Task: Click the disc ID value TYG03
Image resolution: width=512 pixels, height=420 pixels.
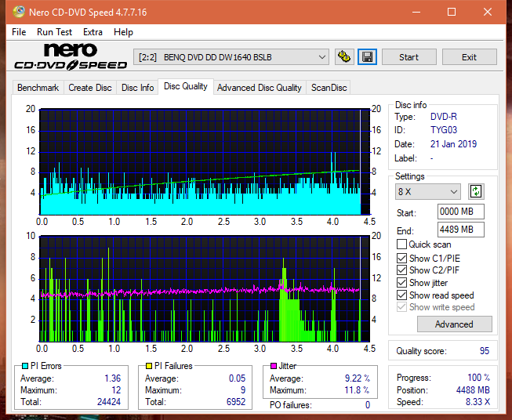Action: tap(444, 130)
